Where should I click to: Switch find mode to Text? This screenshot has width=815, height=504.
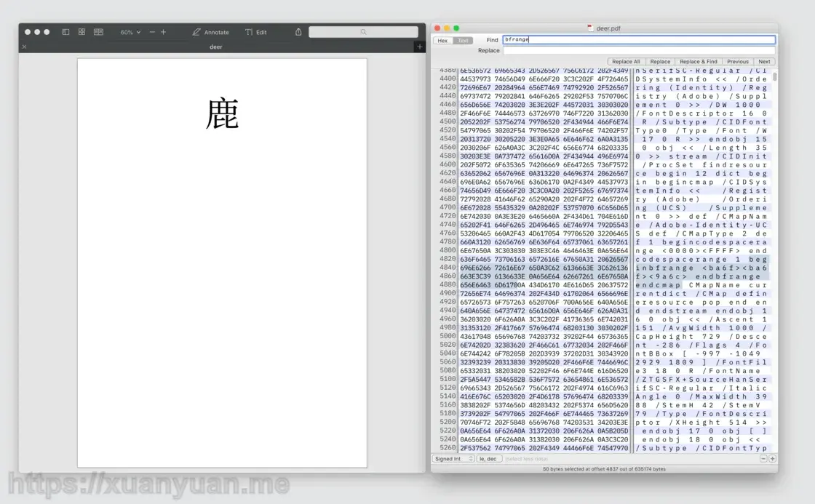[x=463, y=40]
